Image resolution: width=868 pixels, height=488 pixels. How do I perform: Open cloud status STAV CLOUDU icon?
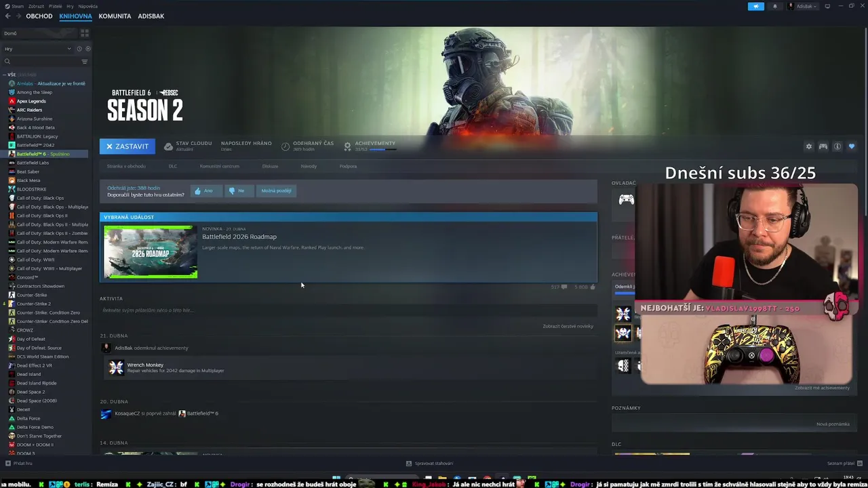168,146
